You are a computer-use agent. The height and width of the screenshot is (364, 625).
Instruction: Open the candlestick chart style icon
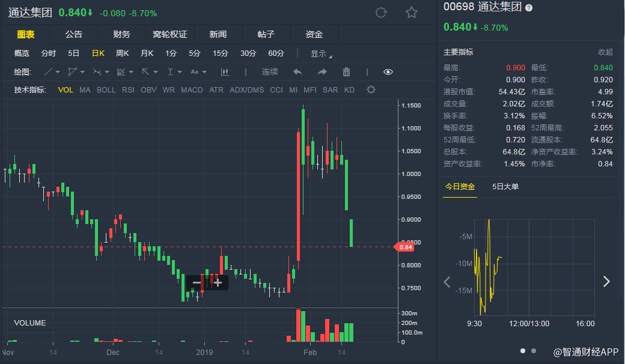coord(225,72)
